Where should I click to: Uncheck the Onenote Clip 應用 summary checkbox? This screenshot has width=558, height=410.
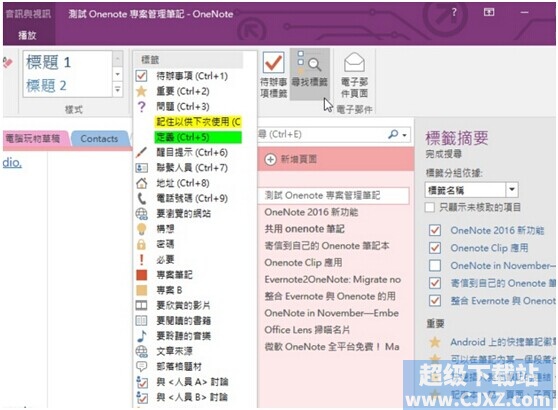tap(435, 248)
